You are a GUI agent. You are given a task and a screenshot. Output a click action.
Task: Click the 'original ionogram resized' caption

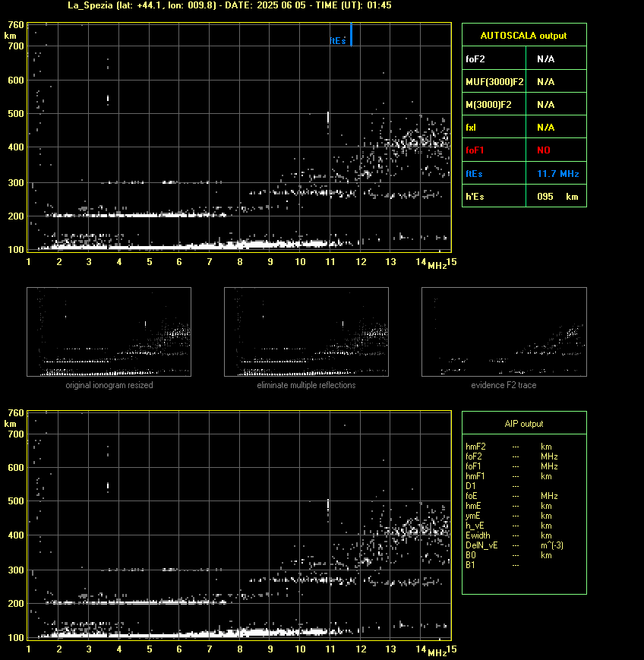pos(109,385)
